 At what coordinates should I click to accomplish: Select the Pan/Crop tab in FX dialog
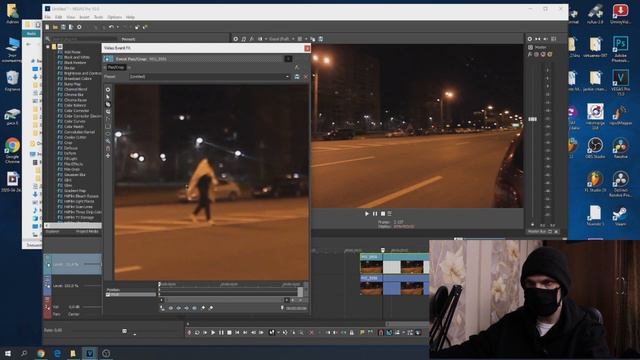(x=116, y=67)
